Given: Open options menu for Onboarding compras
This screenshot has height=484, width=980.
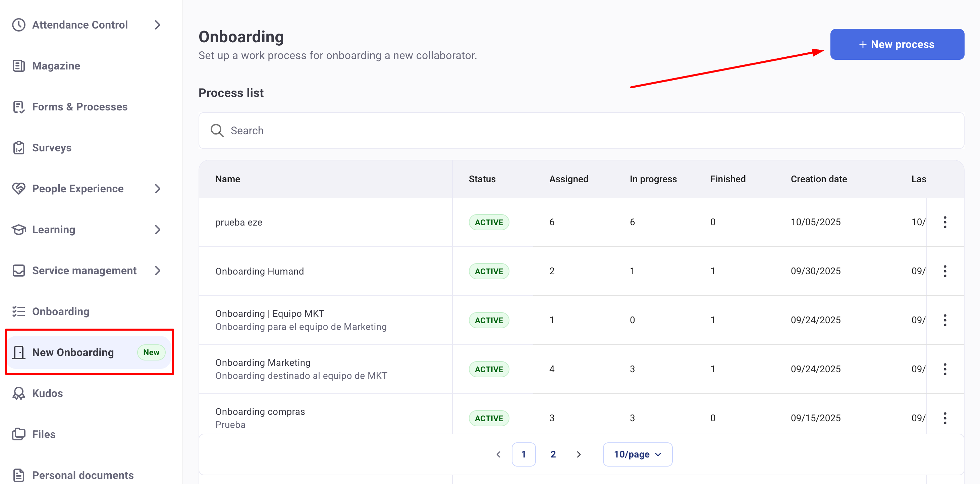Looking at the screenshot, I should (945, 418).
